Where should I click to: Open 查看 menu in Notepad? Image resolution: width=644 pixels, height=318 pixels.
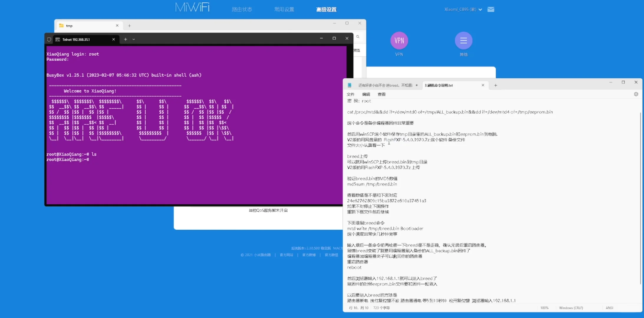click(x=381, y=94)
